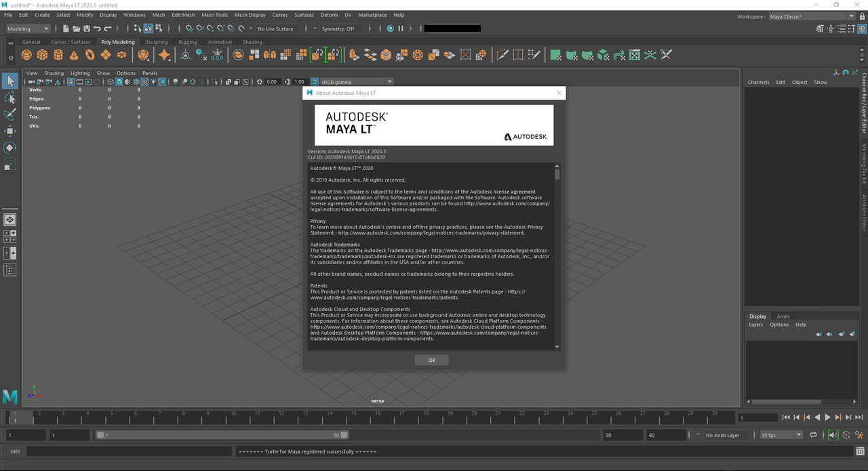This screenshot has width=868, height=471.
Task: Create a polygon cube from the shelf
Action: [42, 55]
